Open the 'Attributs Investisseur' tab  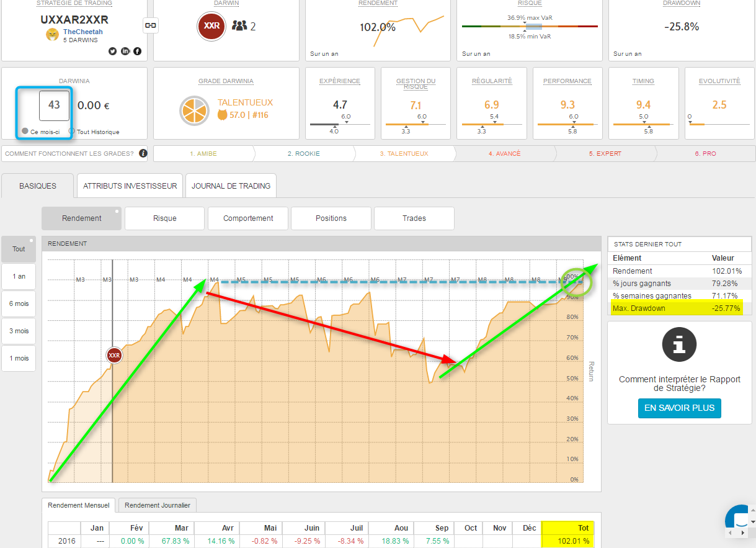130,186
